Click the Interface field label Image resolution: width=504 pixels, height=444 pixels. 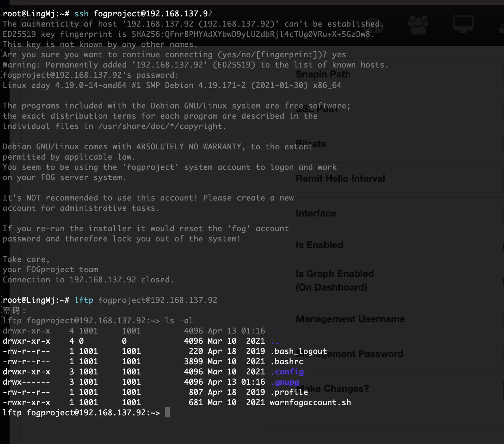click(316, 213)
